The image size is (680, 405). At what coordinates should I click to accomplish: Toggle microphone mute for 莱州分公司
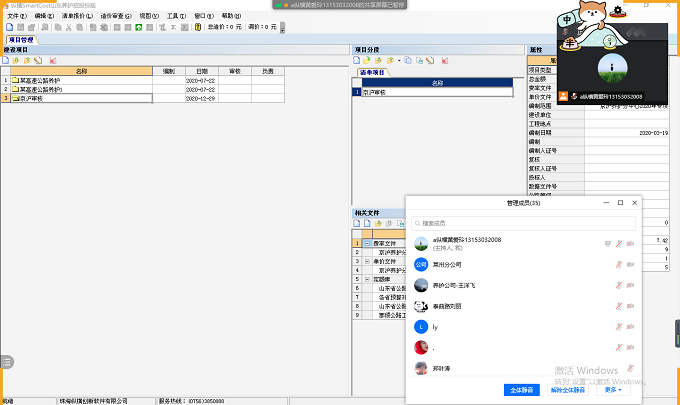620,265
